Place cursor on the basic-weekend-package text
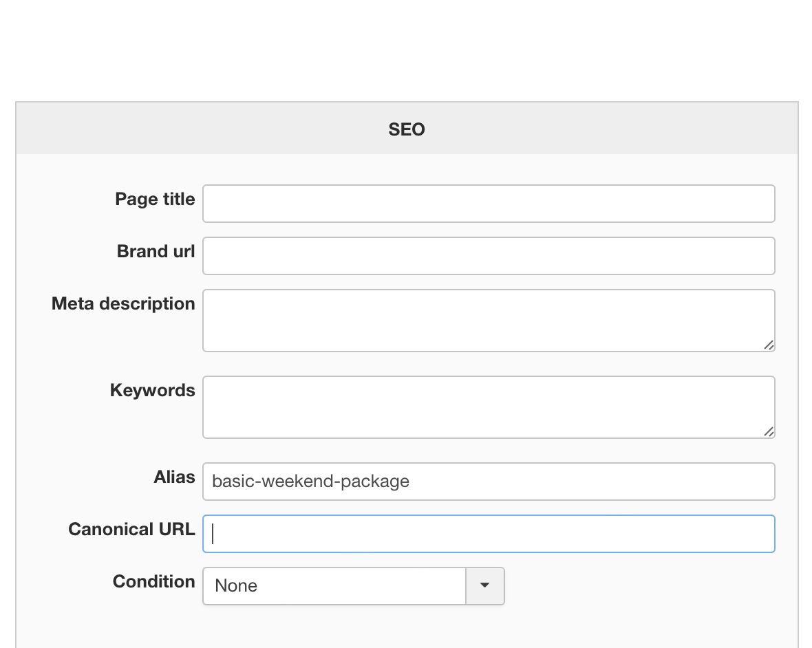 tap(310, 482)
